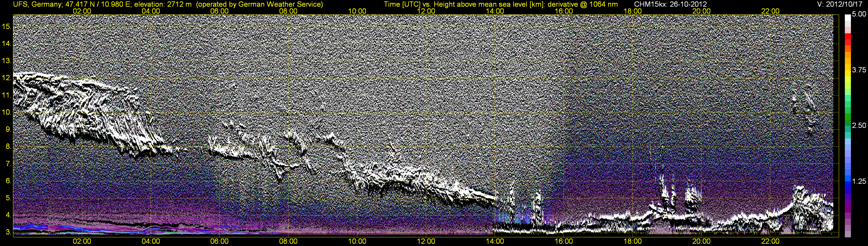
Task: Click the "13." height axis label
Action: tap(7, 61)
